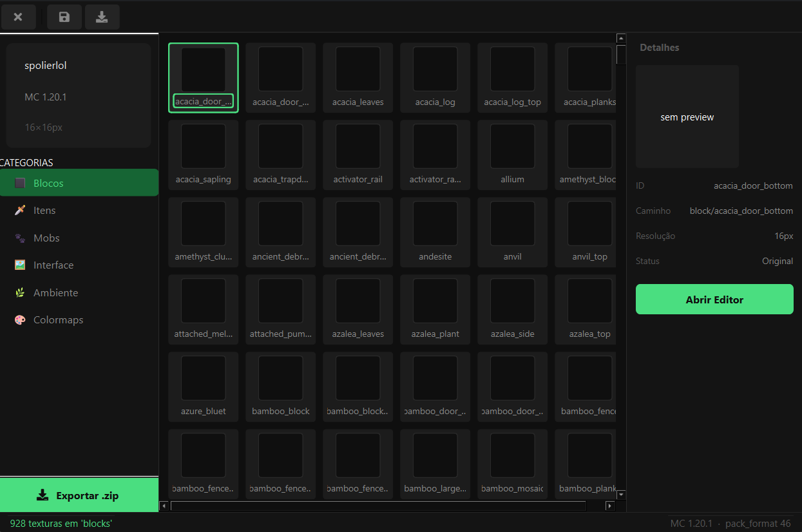Select the acacia_planks texture tile

[x=586, y=78]
